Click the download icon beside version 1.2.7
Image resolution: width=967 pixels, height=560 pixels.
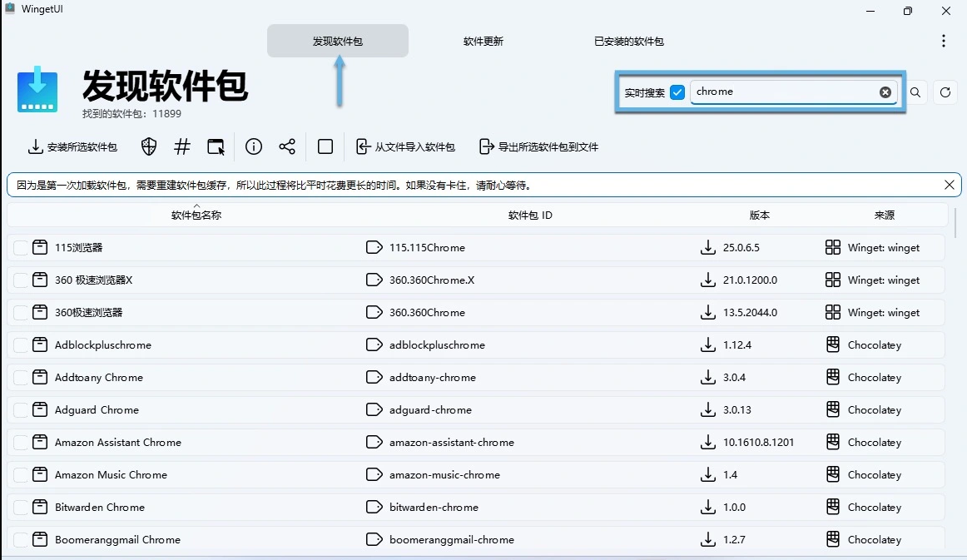click(x=708, y=540)
